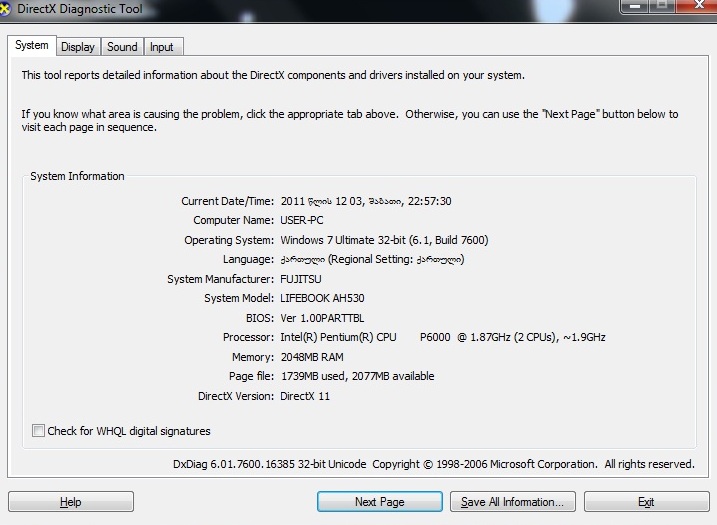This screenshot has width=717, height=525.
Task: Click the Help button
Action: click(71, 502)
